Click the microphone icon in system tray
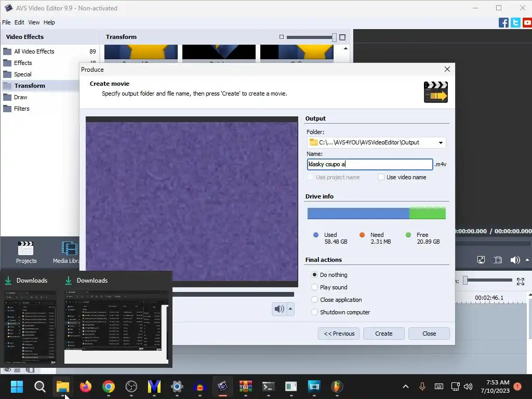This screenshot has width=532, height=399. [422, 387]
